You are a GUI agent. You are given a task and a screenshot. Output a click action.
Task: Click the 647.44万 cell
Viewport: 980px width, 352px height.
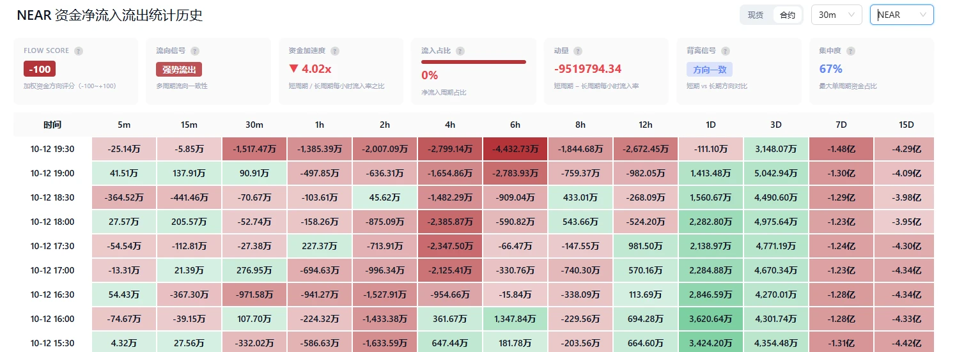pos(450,342)
